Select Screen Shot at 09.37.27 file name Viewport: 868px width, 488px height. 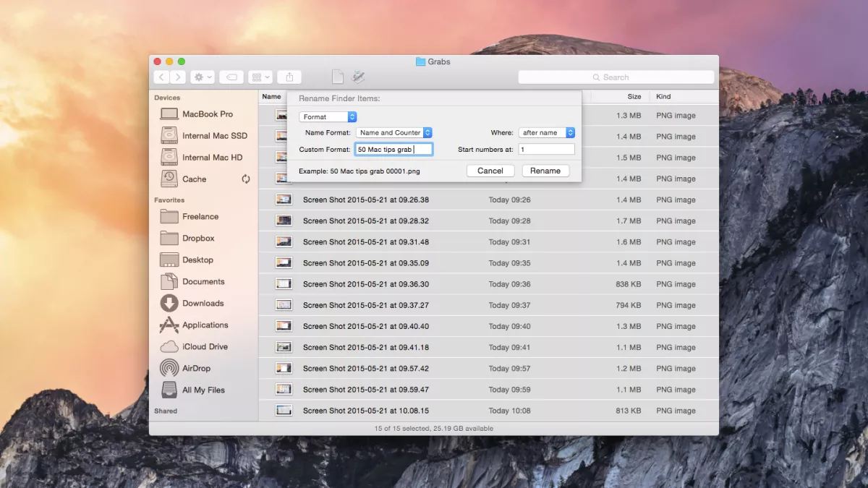366,305
